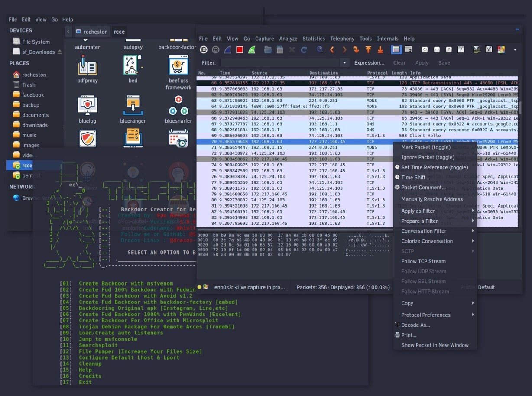Open the bluelog tool icon in file manager

[88, 105]
